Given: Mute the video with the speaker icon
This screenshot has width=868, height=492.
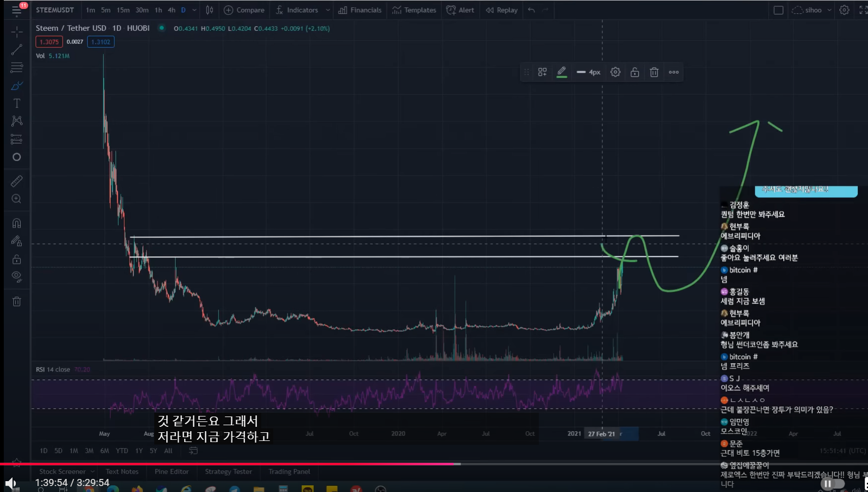Looking at the screenshot, I should point(11,483).
